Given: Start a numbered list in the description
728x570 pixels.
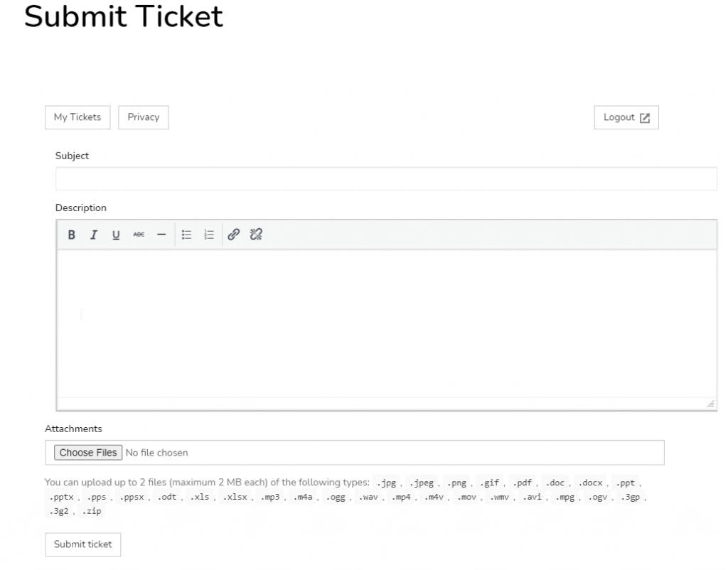Looking at the screenshot, I should pos(209,235).
